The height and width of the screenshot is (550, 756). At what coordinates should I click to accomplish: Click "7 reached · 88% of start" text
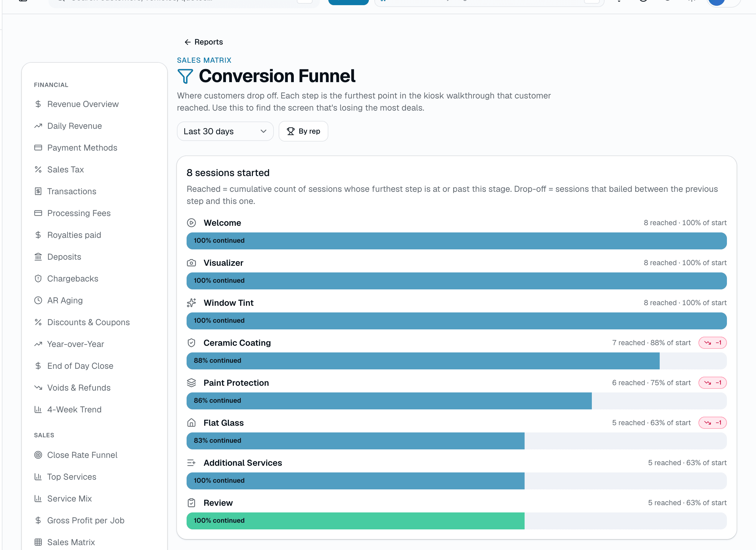651,343
